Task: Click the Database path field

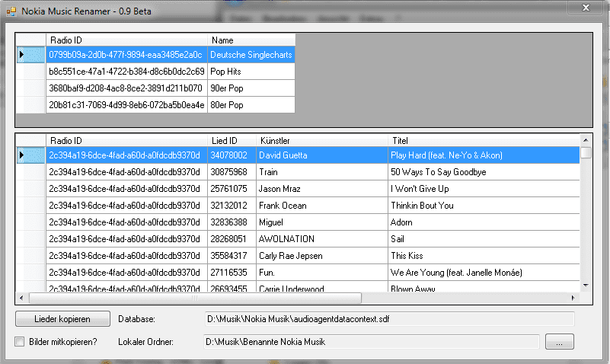Action: pyautogui.click(x=389, y=319)
